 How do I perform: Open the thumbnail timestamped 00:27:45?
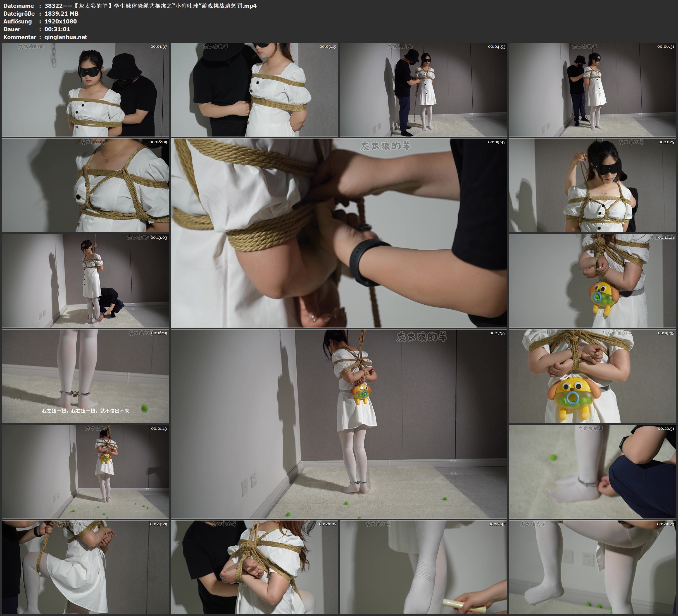423,567
